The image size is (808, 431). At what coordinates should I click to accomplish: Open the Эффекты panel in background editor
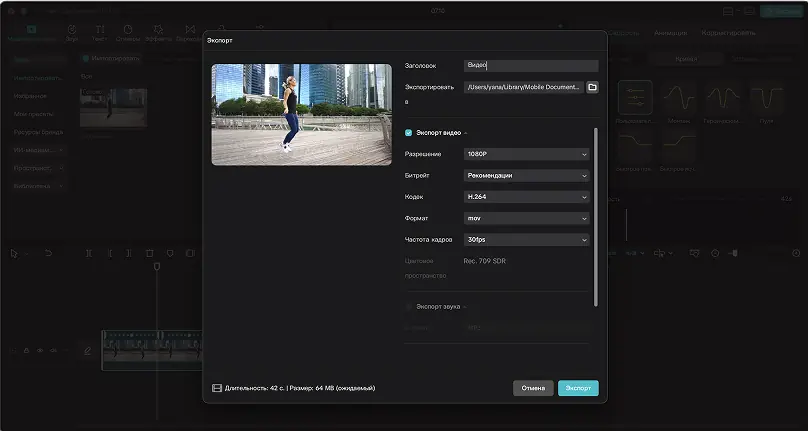158,33
